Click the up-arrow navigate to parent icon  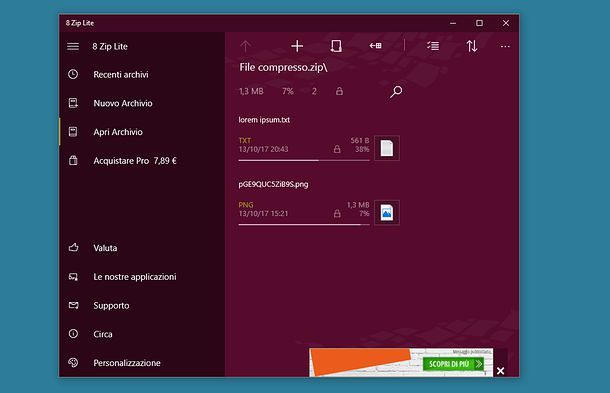pos(245,46)
